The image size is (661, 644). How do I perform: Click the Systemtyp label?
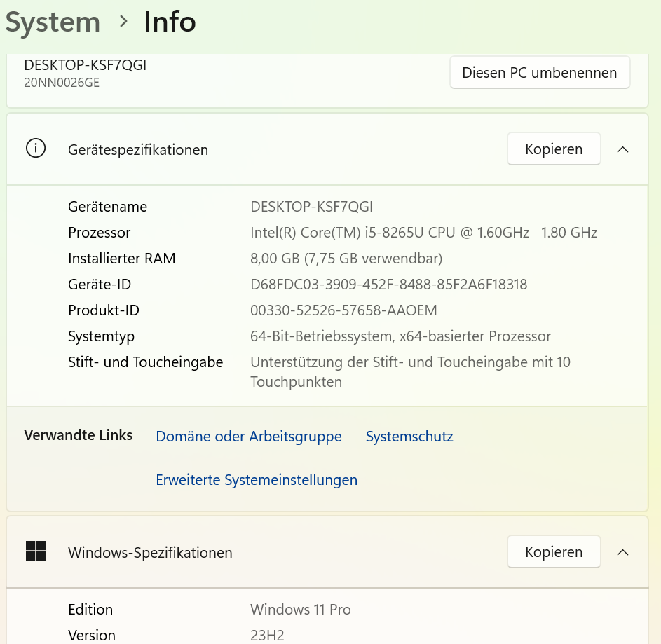[x=101, y=336]
